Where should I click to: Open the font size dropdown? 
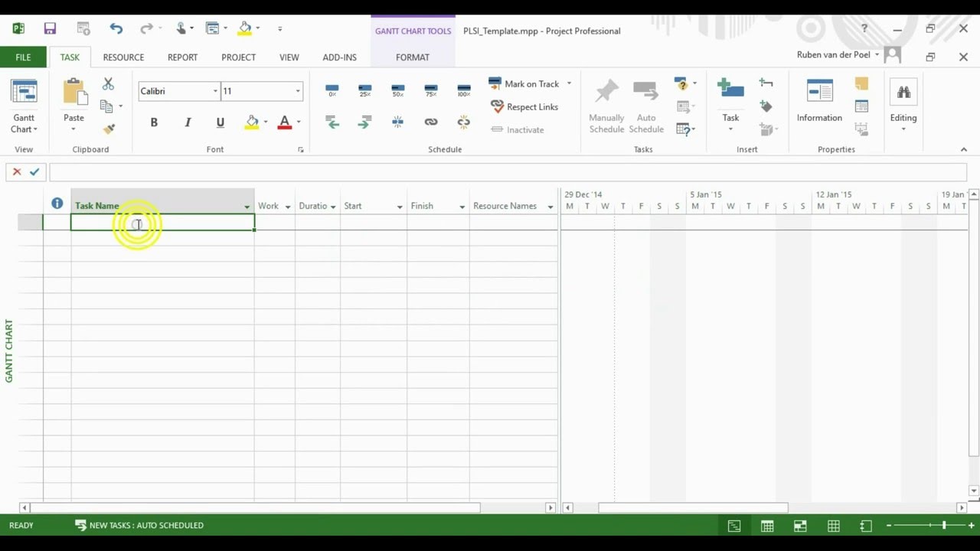point(298,91)
